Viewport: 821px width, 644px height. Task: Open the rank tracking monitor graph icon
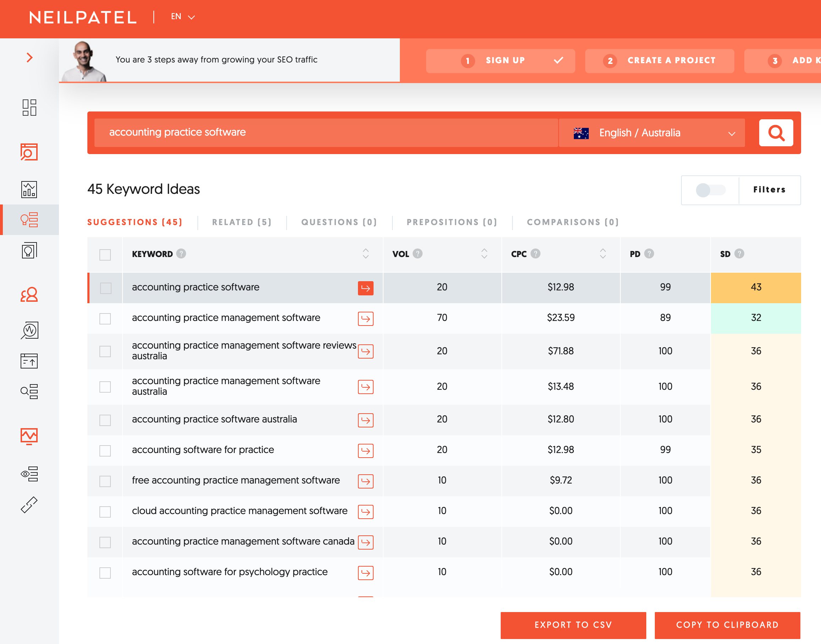coord(29,436)
